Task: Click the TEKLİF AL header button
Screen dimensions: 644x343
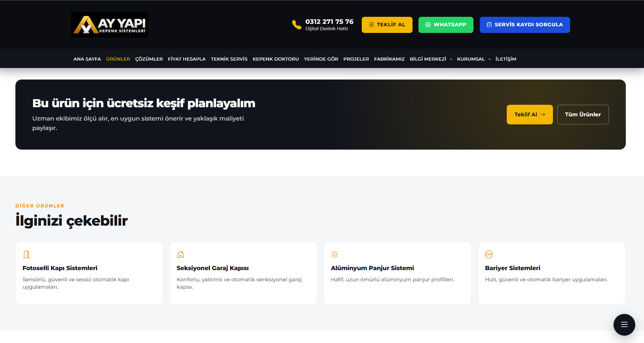Action: point(387,25)
